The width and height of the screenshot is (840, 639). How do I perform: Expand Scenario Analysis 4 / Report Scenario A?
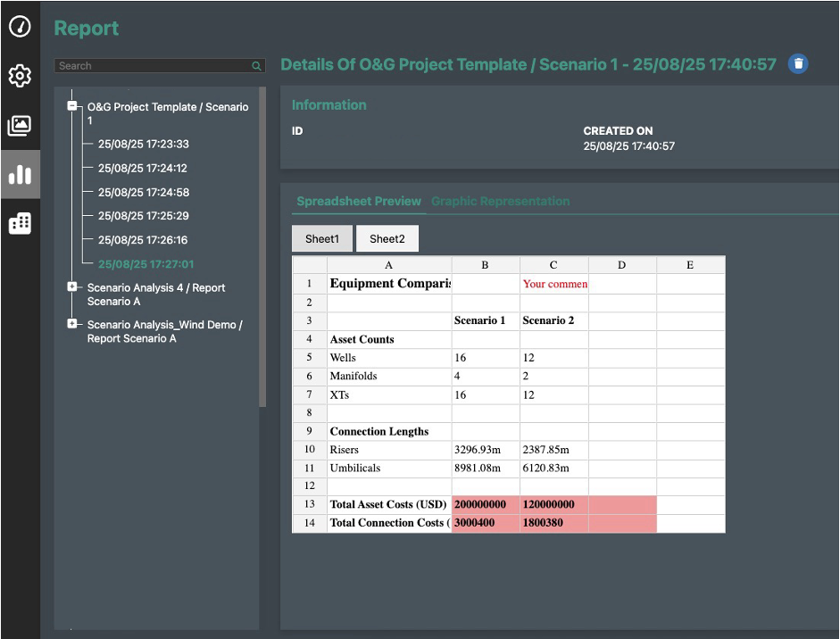[72, 286]
